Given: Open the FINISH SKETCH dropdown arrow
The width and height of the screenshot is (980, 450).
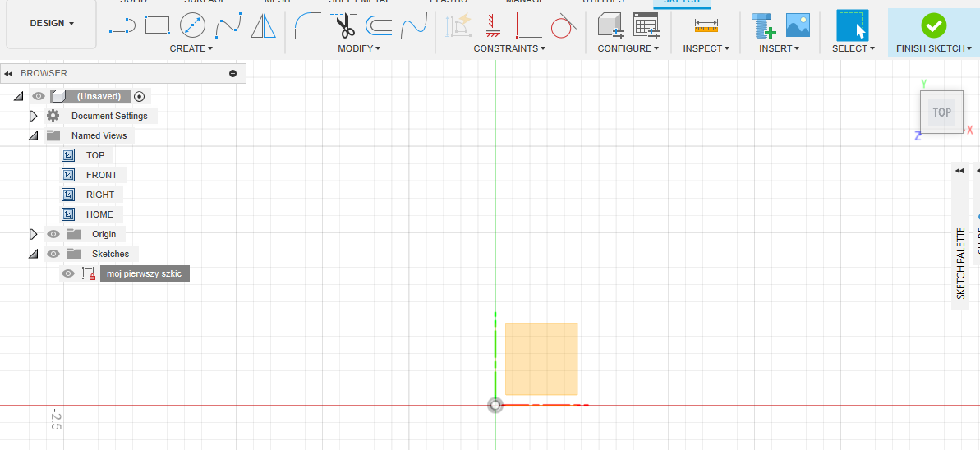Looking at the screenshot, I should (969, 48).
